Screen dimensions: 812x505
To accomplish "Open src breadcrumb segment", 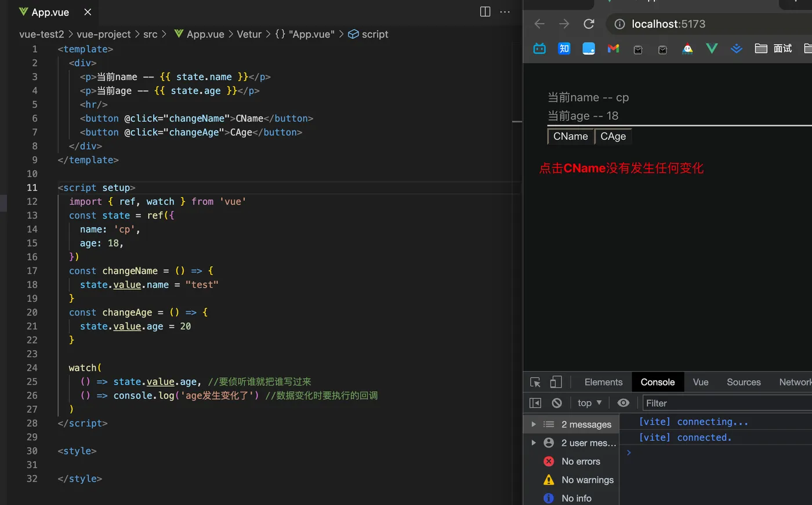I will point(150,34).
